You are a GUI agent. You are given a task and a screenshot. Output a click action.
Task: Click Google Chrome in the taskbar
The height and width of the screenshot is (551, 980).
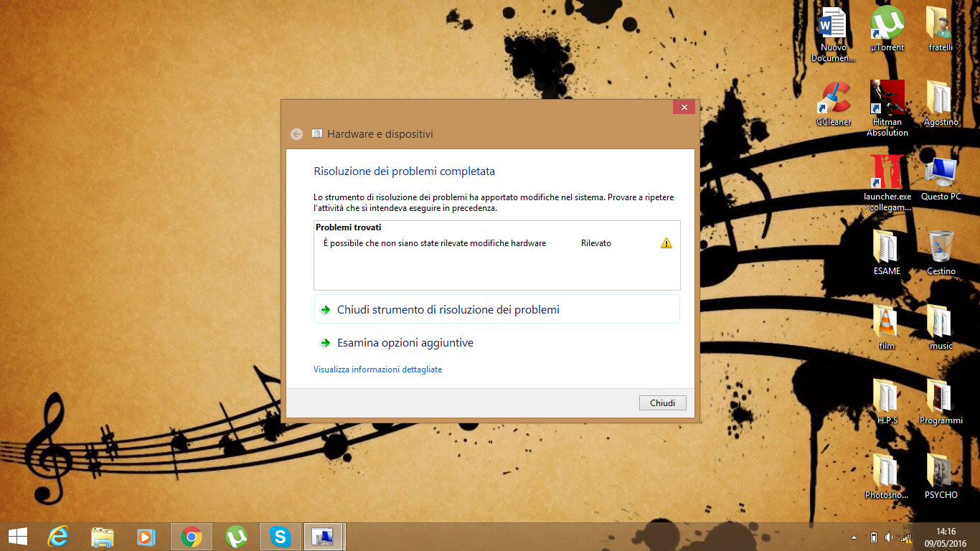point(191,537)
